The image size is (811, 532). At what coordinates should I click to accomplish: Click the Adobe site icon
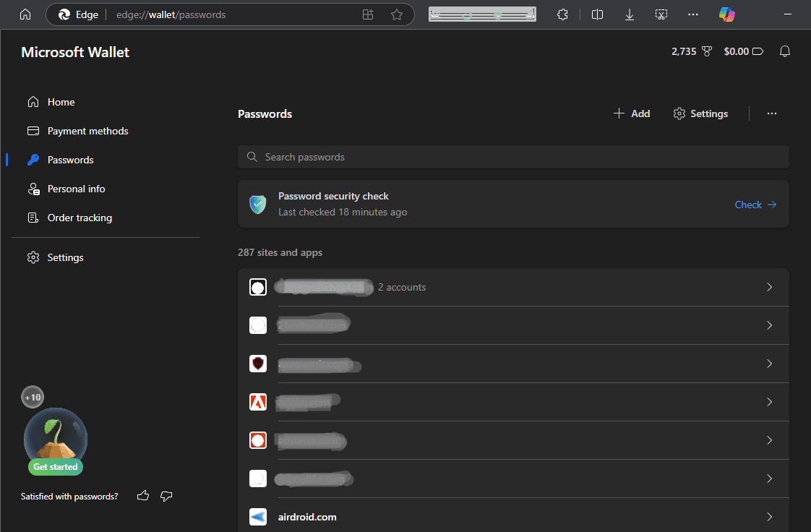point(257,402)
